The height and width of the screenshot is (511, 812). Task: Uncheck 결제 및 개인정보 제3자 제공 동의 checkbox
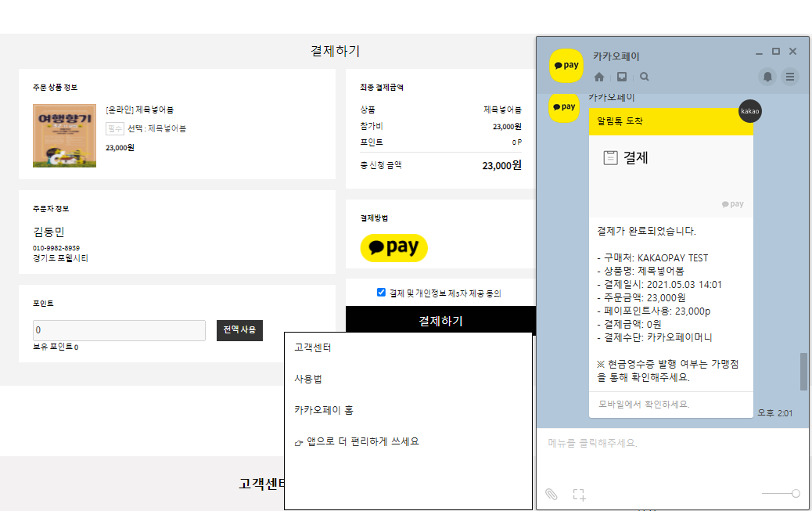(381, 293)
